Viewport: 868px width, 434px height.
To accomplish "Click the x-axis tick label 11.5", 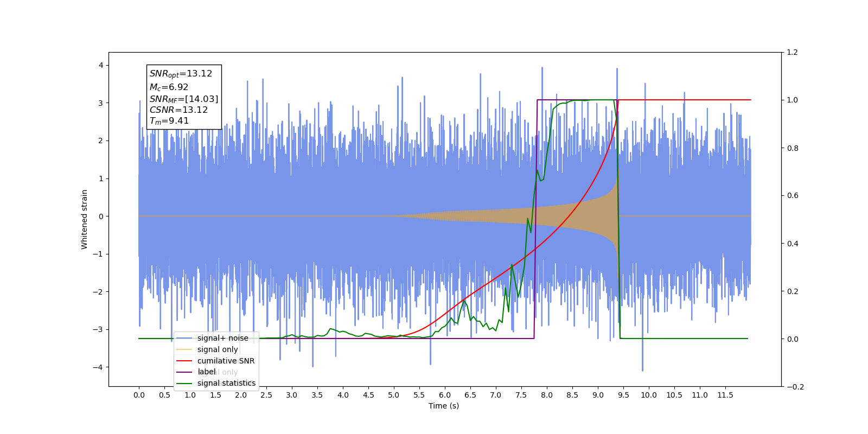I will coord(725,395).
